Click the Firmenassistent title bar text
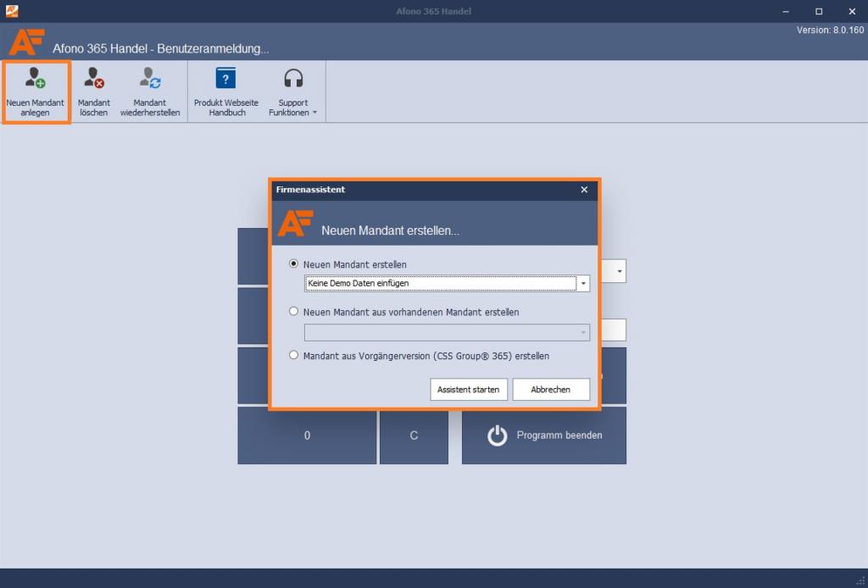Image resolution: width=868 pixels, height=588 pixels. (310, 189)
